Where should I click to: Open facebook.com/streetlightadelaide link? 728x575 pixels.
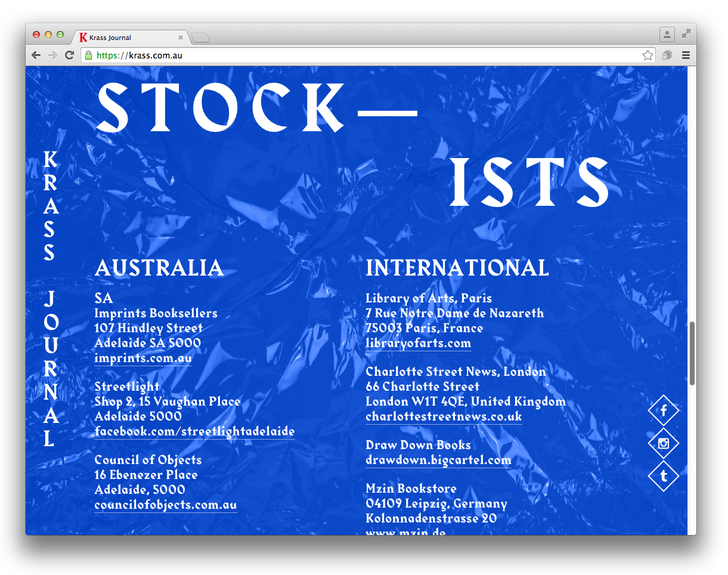pyautogui.click(x=194, y=431)
